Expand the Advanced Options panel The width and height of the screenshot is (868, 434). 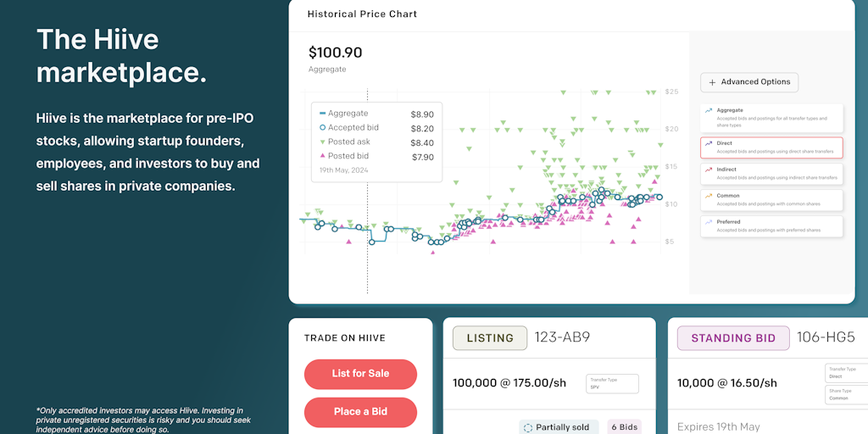tap(749, 82)
